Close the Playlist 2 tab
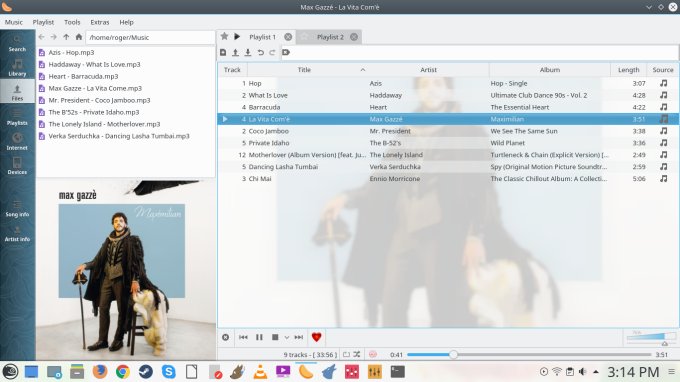Image resolution: width=680 pixels, height=382 pixels. pyautogui.click(x=354, y=37)
